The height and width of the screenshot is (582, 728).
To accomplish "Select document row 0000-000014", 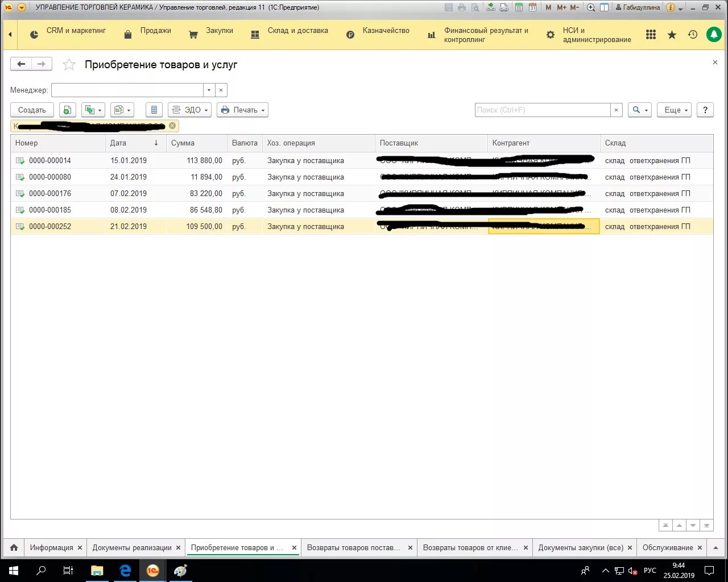I will click(362, 160).
